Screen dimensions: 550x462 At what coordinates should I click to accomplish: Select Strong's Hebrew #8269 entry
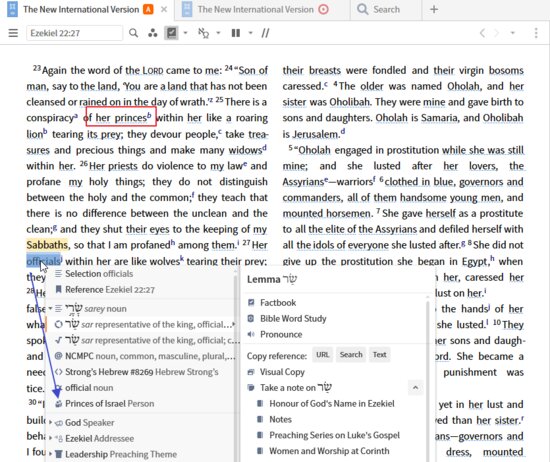[140, 372]
